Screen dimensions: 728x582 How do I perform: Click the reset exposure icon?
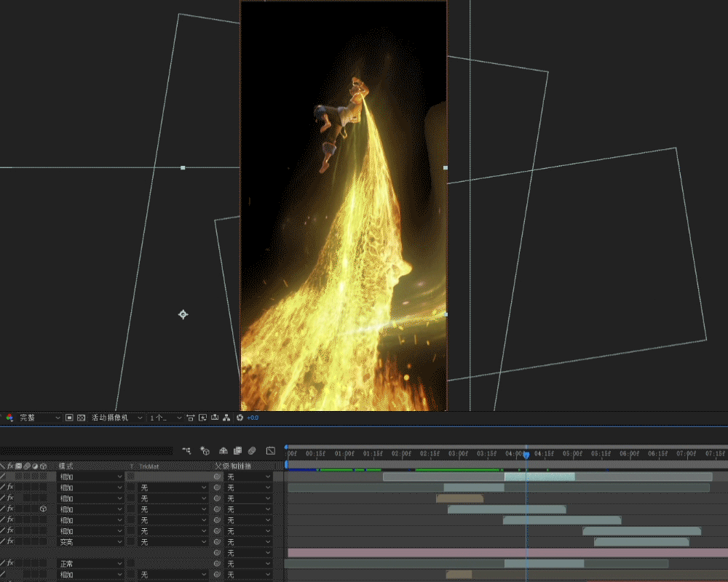[x=240, y=418]
